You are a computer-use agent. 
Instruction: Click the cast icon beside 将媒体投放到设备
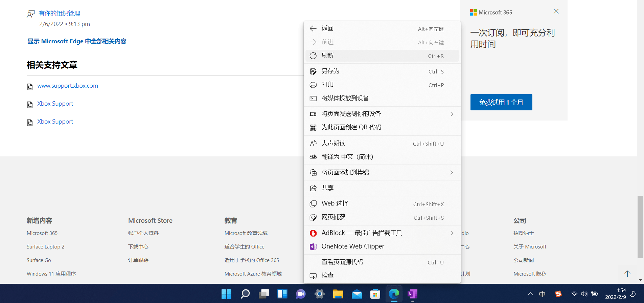tap(313, 99)
